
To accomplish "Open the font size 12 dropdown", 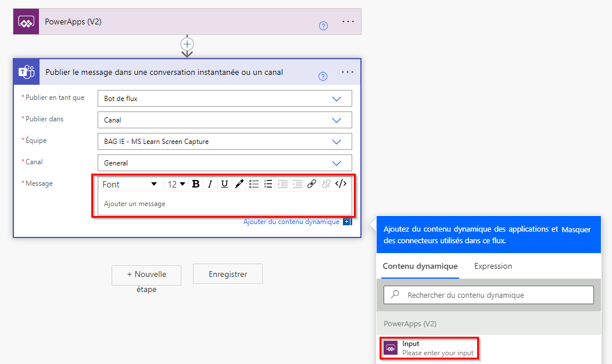I will [x=176, y=184].
